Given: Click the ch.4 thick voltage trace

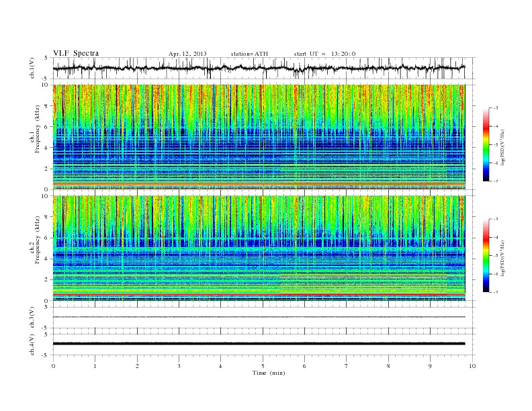Looking at the screenshot, I should (259, 344).
